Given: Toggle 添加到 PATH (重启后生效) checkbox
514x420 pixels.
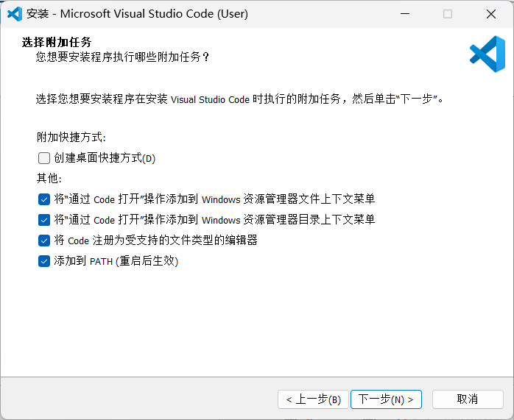Looking at the screenshot, I should click(x=44, y=261).
